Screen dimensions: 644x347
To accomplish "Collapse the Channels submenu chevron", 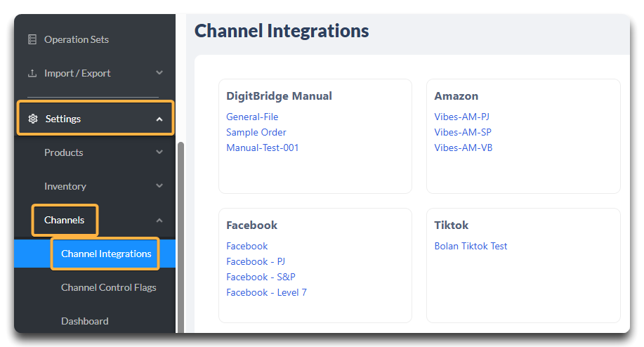I will 159,221.
